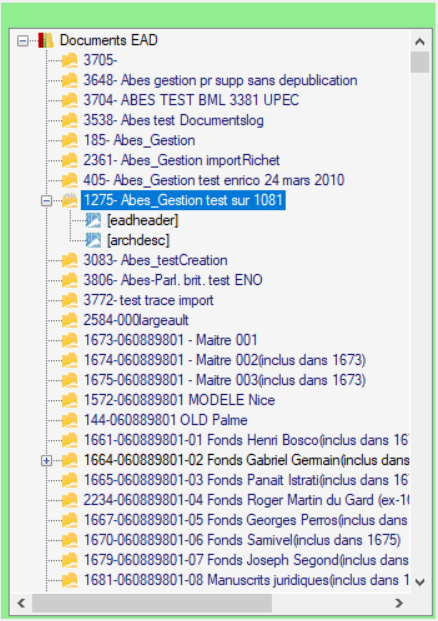Image resolution: width=438 pixels, height=621 pixels.
Task: Click the Documents EAD root books icon
Action: tap(46, 40)
